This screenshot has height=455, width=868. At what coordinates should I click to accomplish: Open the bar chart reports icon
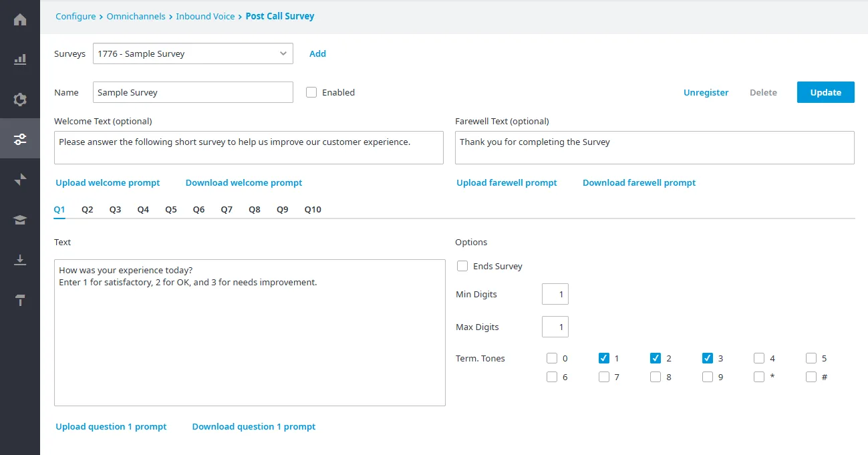[x=20, y=59]
